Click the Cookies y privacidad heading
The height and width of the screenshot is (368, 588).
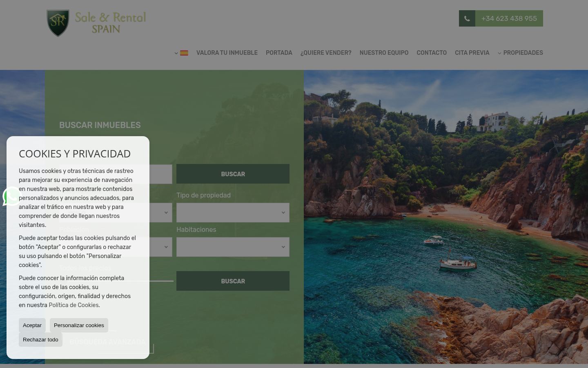pos(75,153)
